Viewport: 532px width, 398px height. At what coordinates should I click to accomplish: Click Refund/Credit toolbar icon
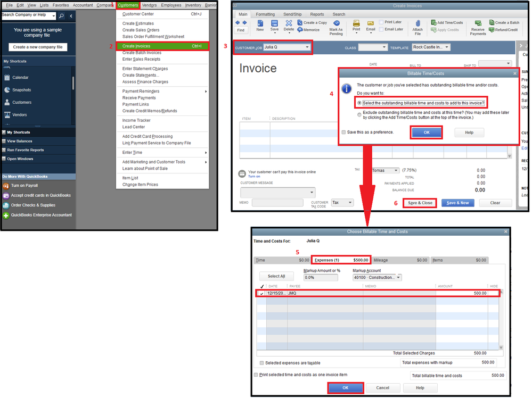(x=492, y=30)
